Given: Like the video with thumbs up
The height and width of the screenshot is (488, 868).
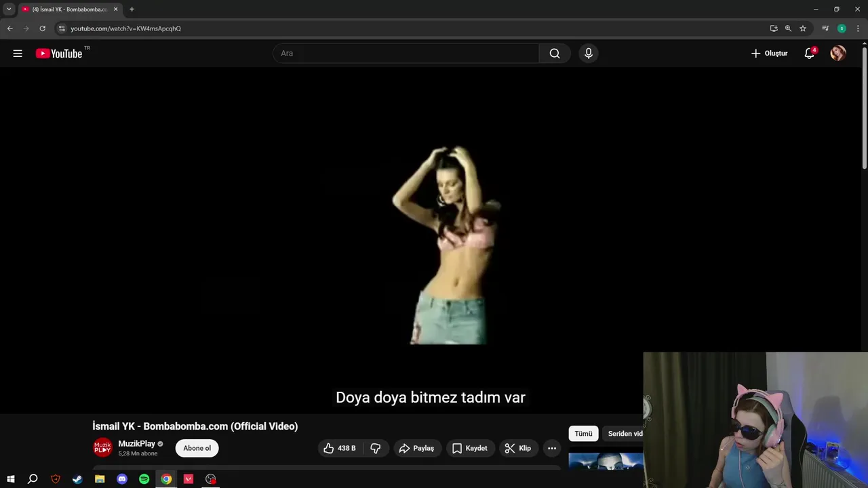Looking at the screenshot, I should [339, 448].
